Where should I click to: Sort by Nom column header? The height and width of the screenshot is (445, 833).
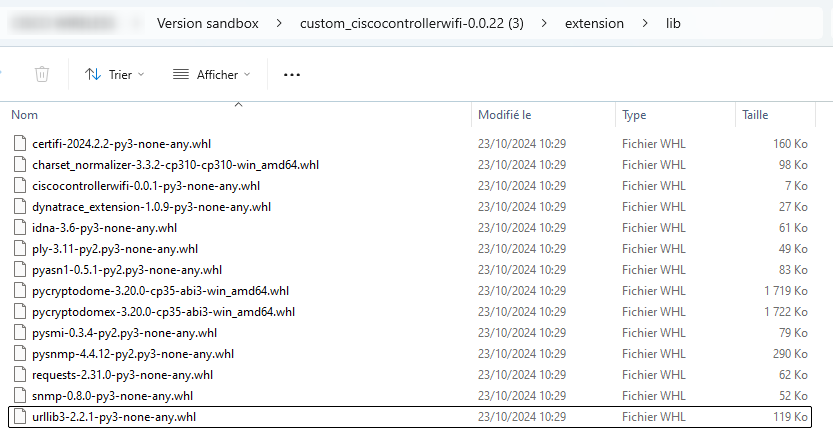tap(24, 115)
